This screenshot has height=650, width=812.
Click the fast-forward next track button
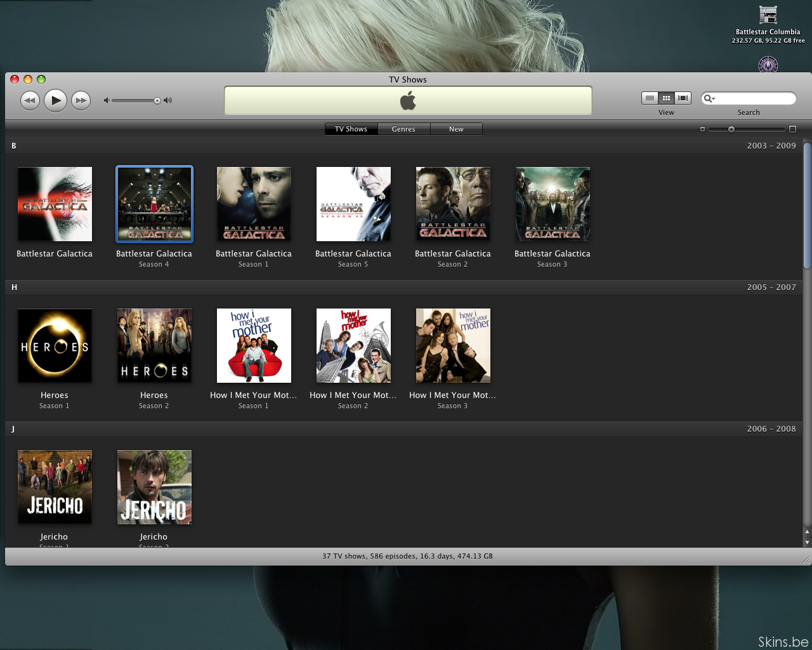(x=81, y=100)
